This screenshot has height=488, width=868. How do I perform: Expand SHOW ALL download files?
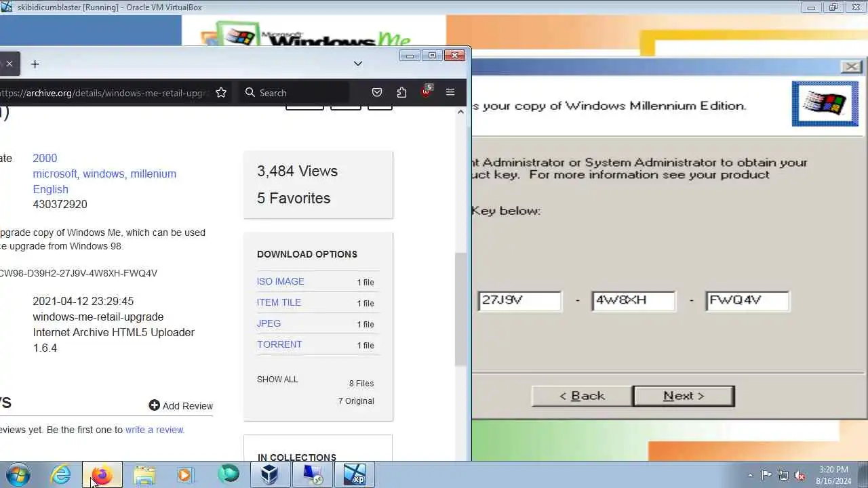[x=277, y=380]
